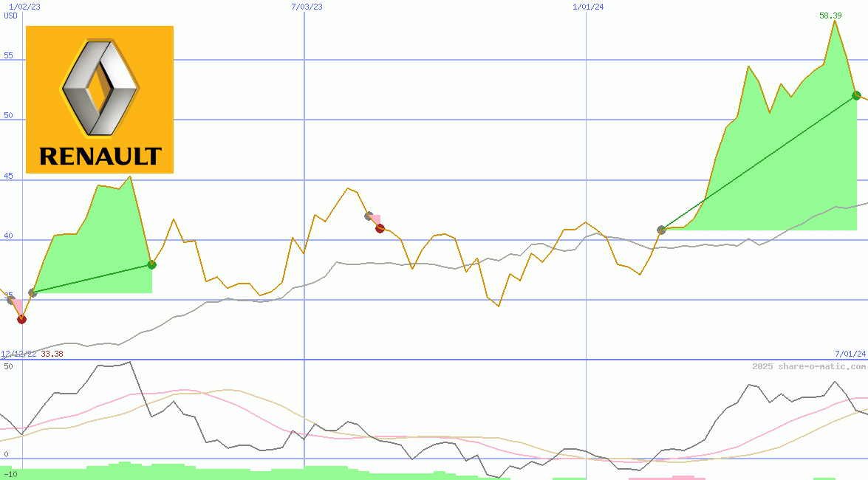Image resolution: width=868 pixels, height=480 pixels.
Task: Click gray start marker of first green region
Action: (x=33, y=293)
